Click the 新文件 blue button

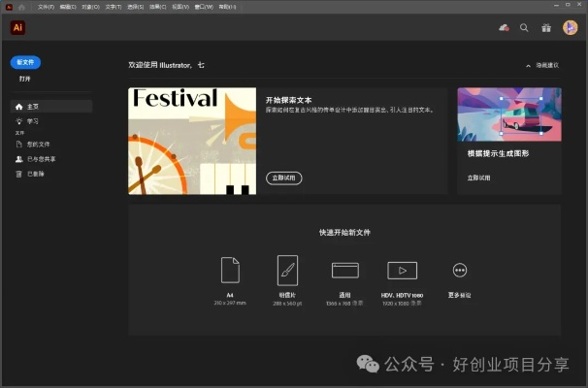tap(25, 62)
